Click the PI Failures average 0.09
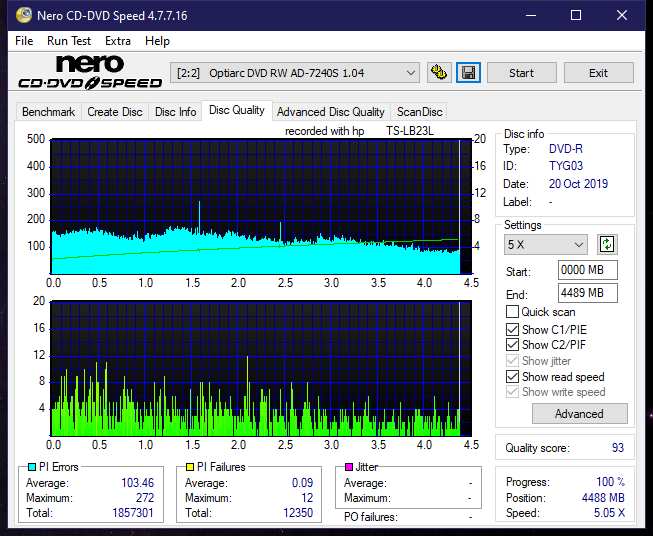 [302, 483]
